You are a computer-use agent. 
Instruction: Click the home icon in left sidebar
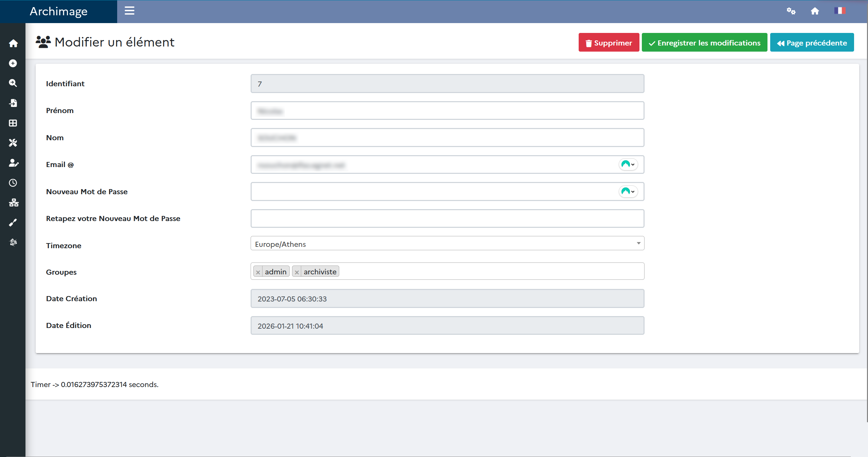pos(13,43)
